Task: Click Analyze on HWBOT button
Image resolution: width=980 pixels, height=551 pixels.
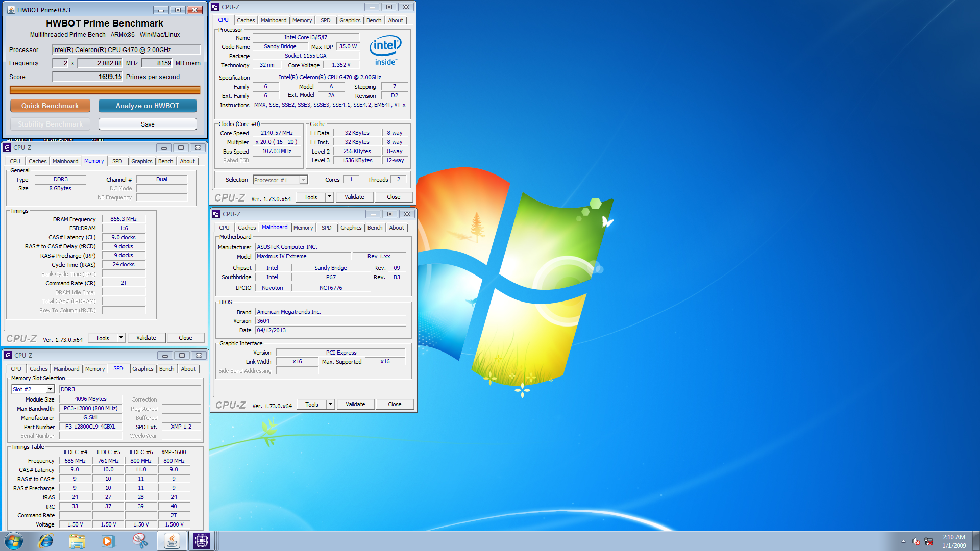Action: coord(148,106)
